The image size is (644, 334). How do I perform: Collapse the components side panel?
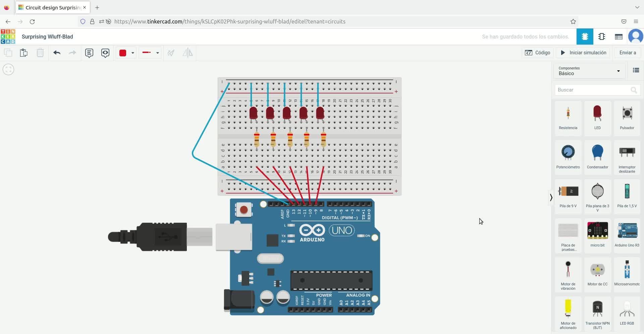[x=551, y=197]
